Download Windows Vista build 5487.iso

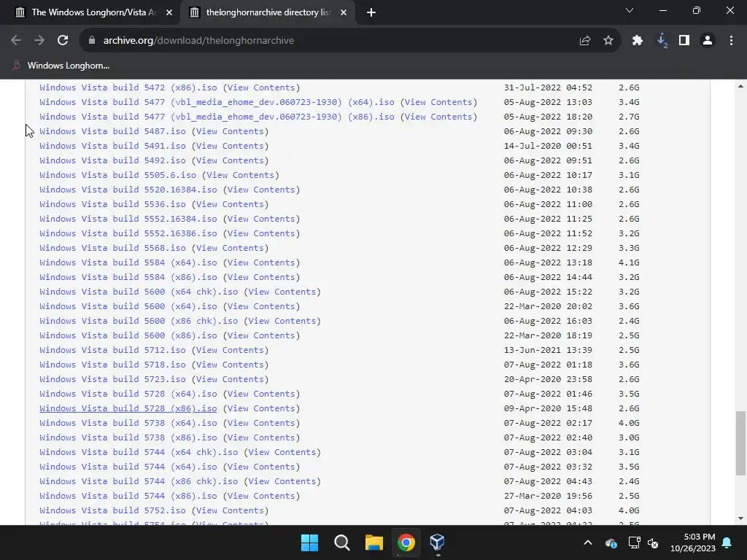(112, 131)
